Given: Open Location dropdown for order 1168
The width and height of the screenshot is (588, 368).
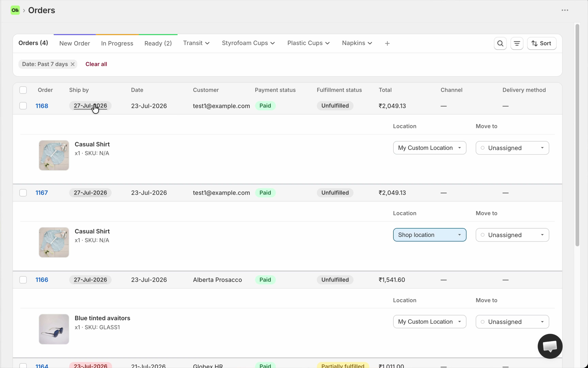Looking at the screenshot, I should tap(430, 148).
